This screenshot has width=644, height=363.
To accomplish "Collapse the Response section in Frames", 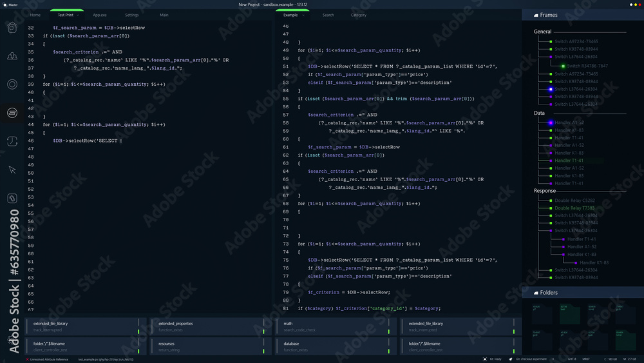I will click(545, 191).
